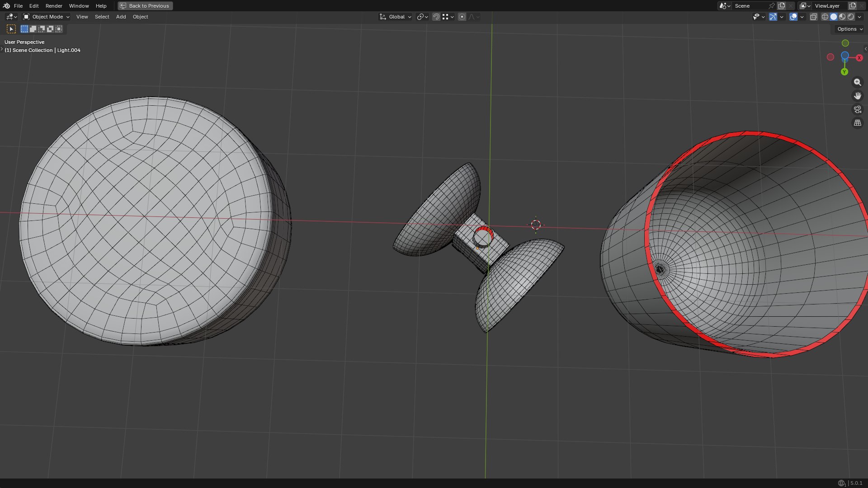The width and height of the screenshot is (868, 488).
Task: Open the transform pivot point dropdown
Action: point(422,17)
